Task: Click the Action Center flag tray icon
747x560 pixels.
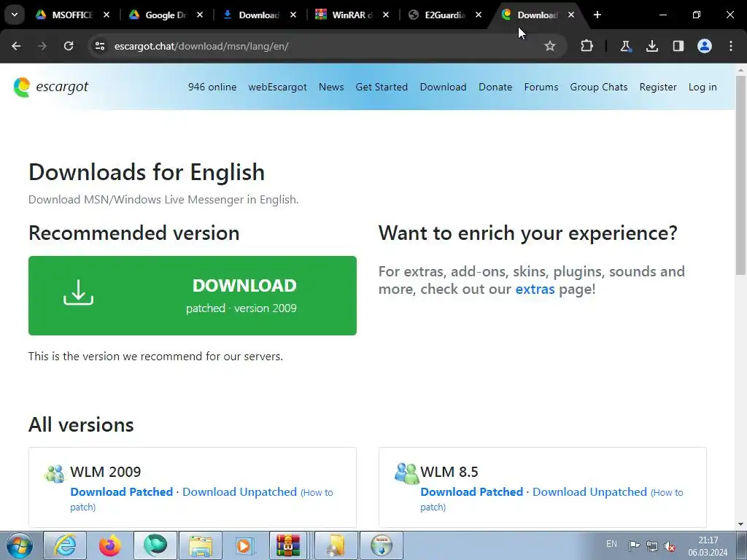Action: coord(634,545)
